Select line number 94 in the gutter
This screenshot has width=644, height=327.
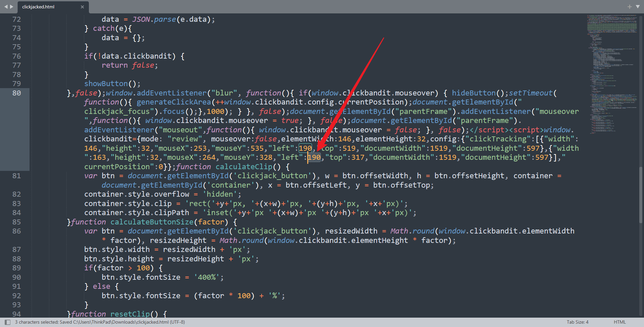[x=16, y=314]
